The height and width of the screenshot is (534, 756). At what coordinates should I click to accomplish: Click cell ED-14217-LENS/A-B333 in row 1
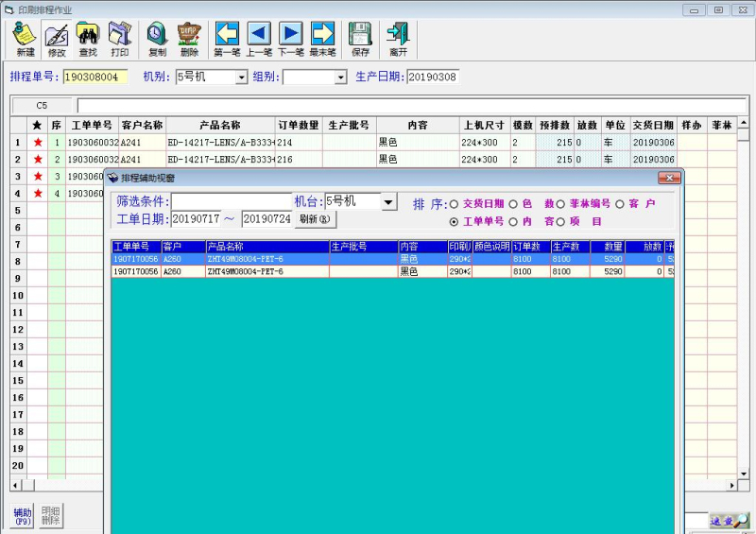point(221,143)
